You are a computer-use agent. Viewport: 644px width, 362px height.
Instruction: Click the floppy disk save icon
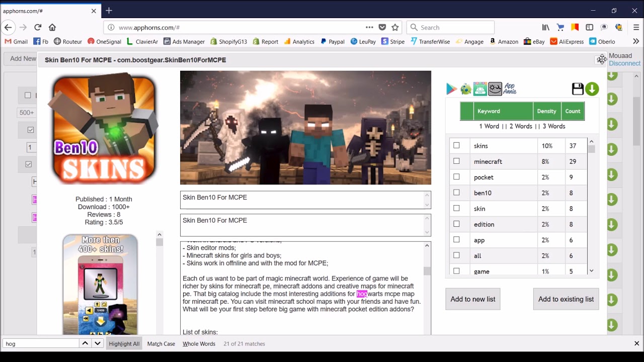pyautogui.click(x=578, y=89)
